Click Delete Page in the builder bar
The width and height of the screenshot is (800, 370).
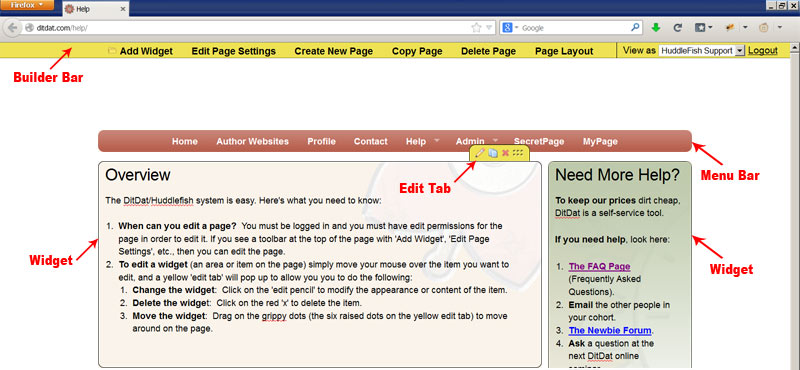(488, 51)
